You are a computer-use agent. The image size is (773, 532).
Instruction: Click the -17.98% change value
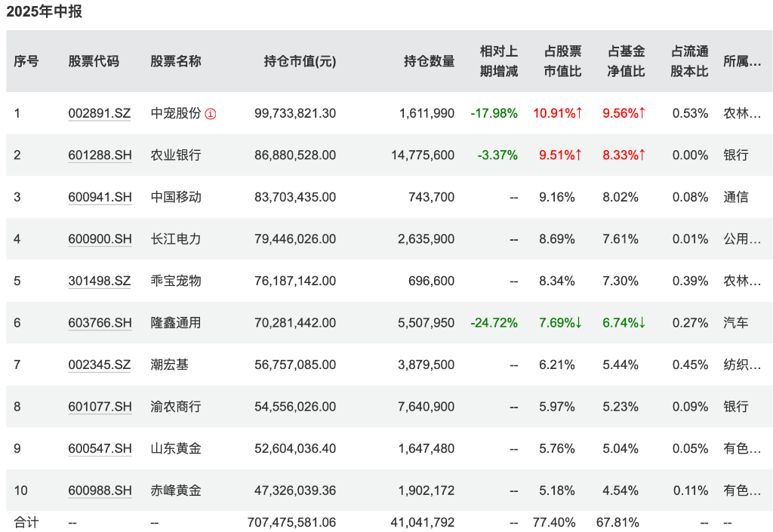point(494,113)
